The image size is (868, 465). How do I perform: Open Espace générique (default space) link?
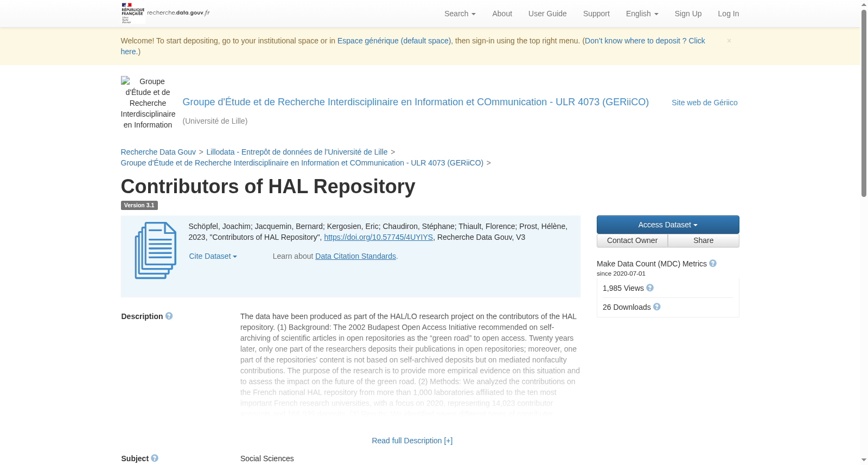(x=394, y=41)
